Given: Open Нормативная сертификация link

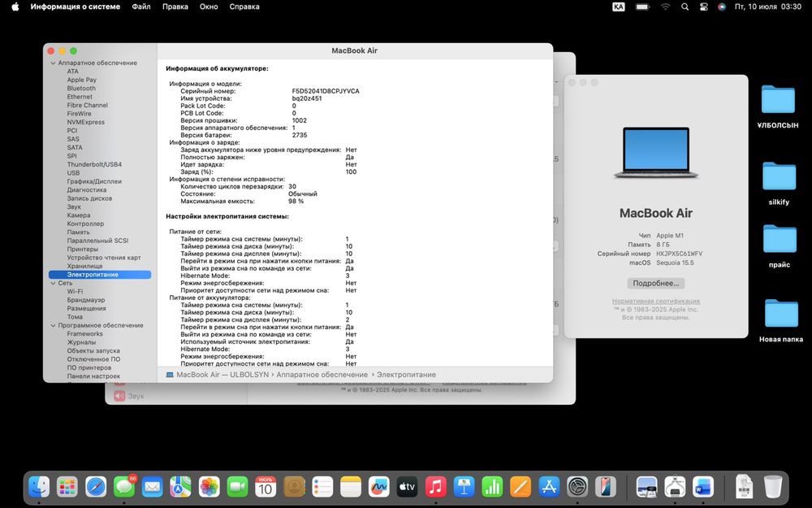Looking at the screenshot, I should tap(655, 302).
